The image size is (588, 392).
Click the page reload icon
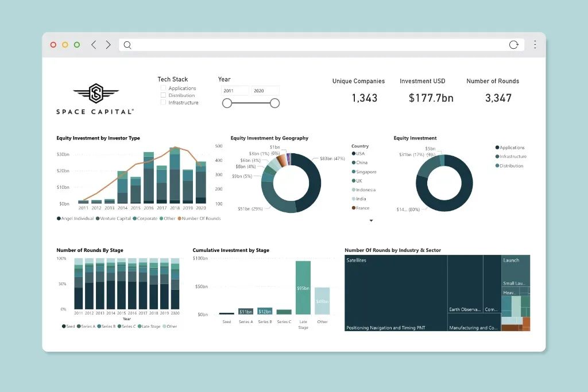coord(514,45)
